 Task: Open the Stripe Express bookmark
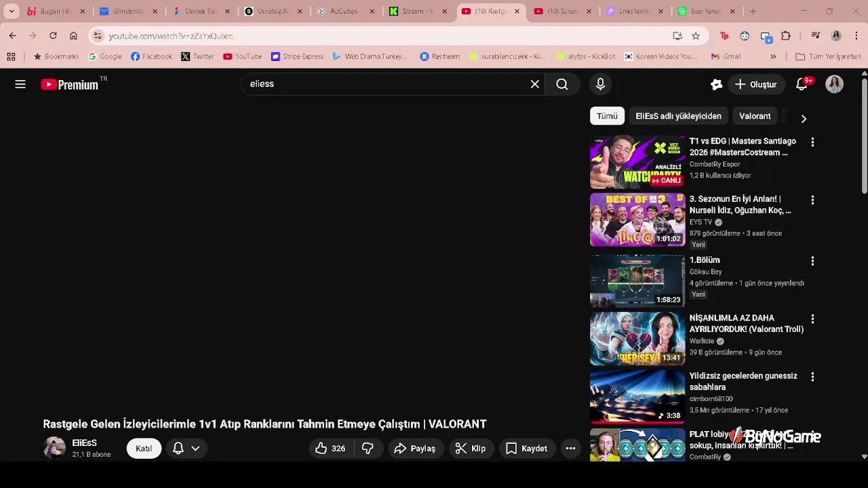tap(297, 56)
